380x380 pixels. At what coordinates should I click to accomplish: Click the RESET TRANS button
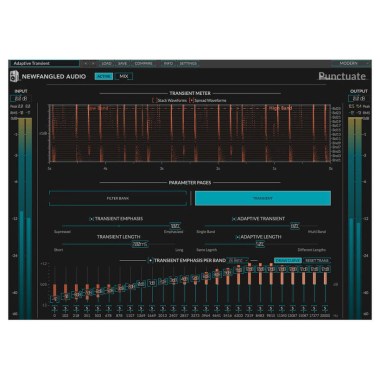(x=317, y=260)
